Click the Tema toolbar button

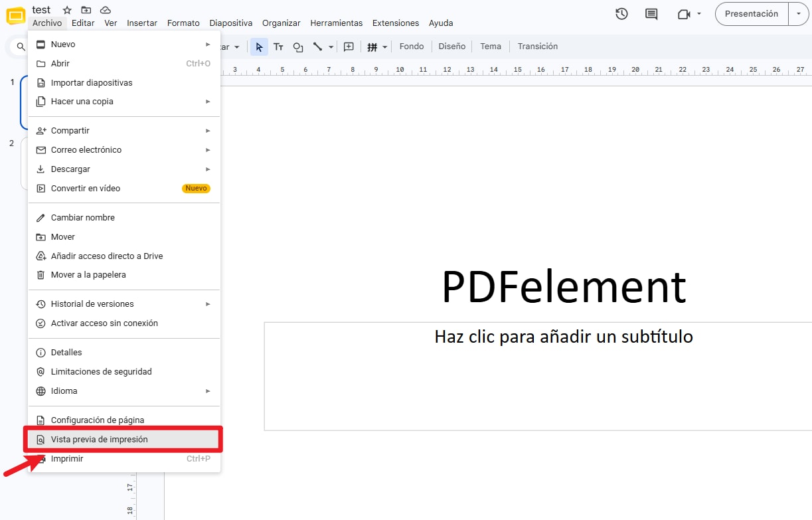(491, 46)
